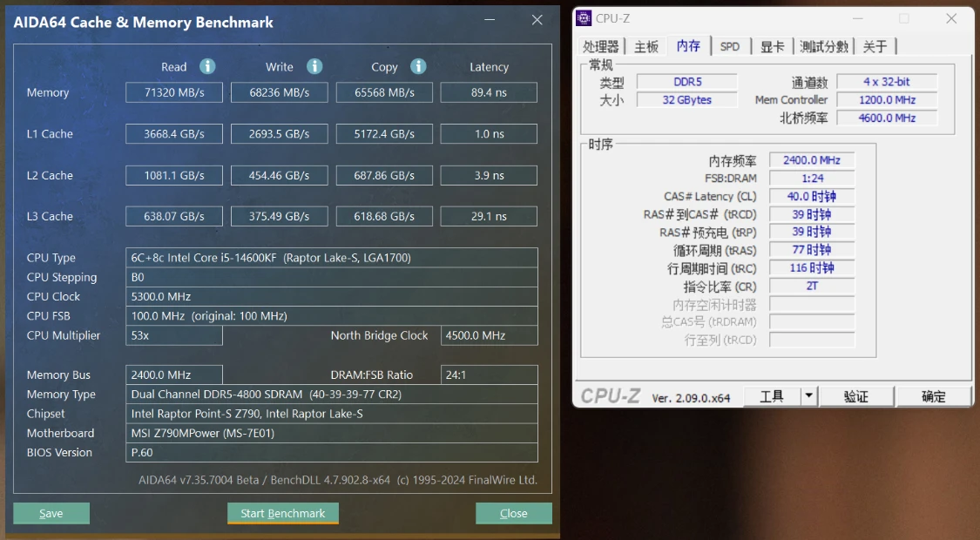Switch to the 主板 tab in CPU-Z
Viewport: 980px width, 540px height.
[646, 46]
